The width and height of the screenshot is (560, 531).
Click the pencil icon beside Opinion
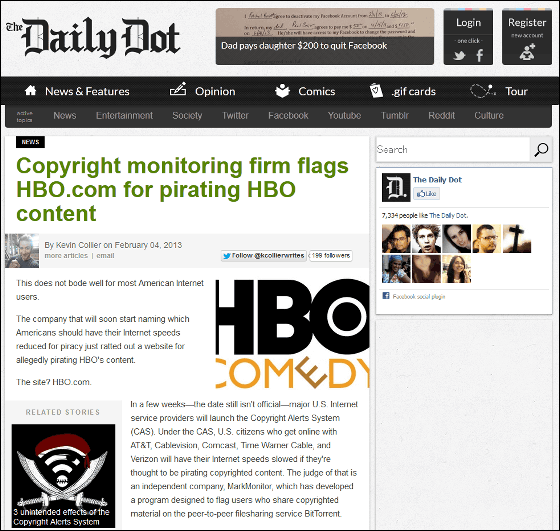(x=178, y=89)
